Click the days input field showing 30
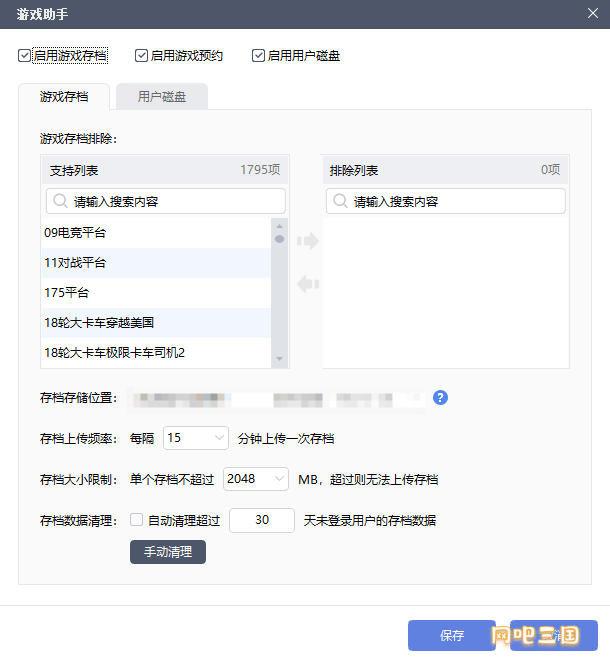Viewport: 610px width, 660px height. tap(262, 520)
